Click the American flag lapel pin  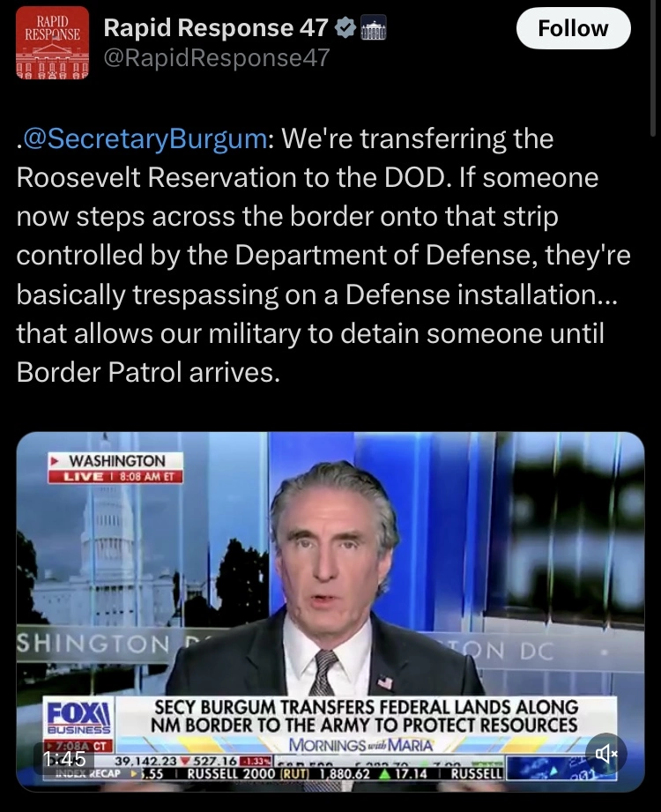(x=385, y=682)
